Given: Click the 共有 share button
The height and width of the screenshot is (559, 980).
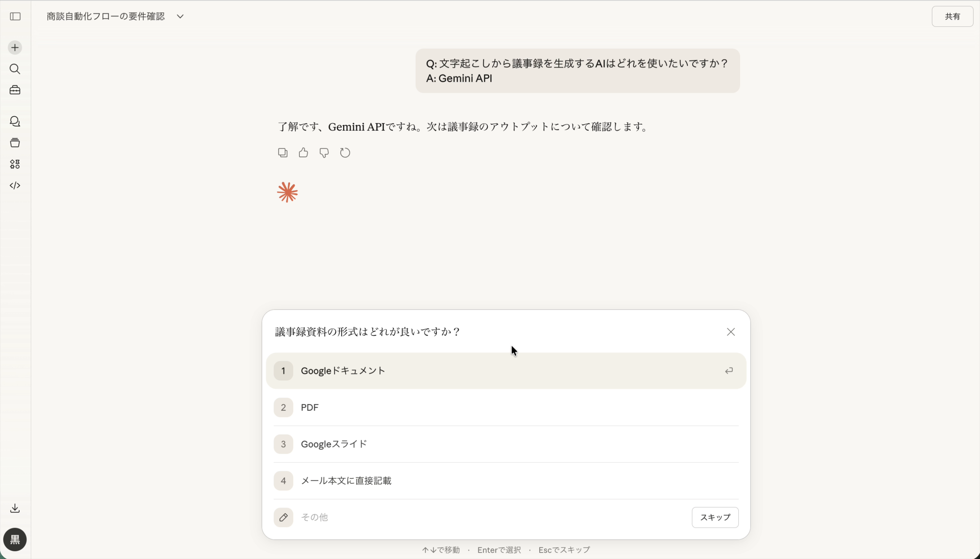Looking at the screenshot, I should pyautogui.click(x=953, y=16).
